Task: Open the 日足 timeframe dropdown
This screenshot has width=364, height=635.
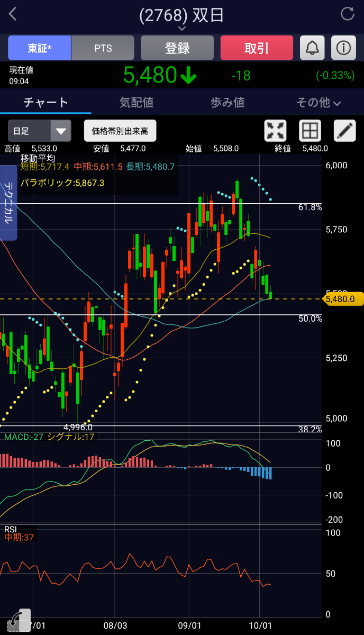Action: coord(40,131)
